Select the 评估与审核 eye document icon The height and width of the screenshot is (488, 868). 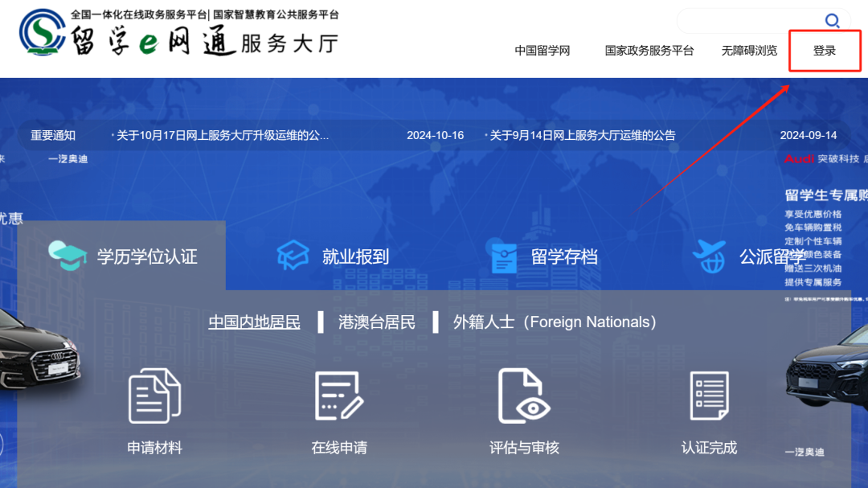[x=523, y=396]
